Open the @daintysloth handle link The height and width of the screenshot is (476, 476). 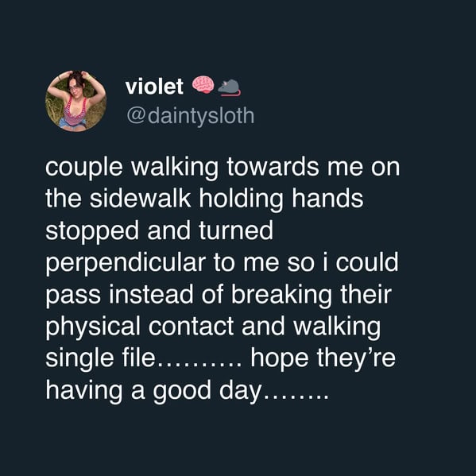[191, 116]
